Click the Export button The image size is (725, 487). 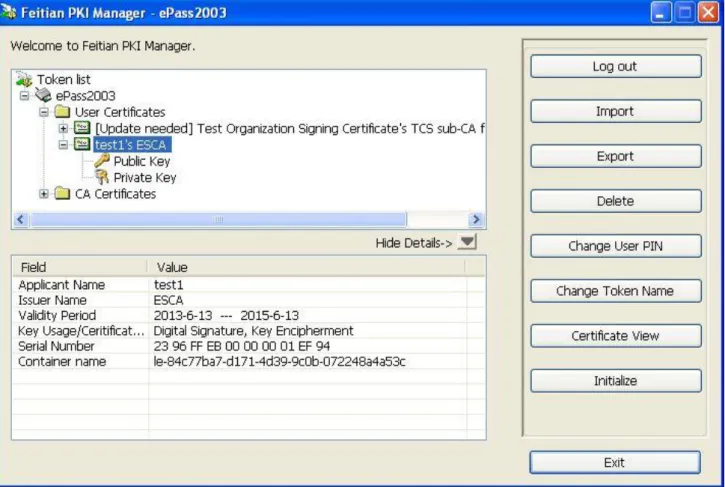(x=616, y=156)
